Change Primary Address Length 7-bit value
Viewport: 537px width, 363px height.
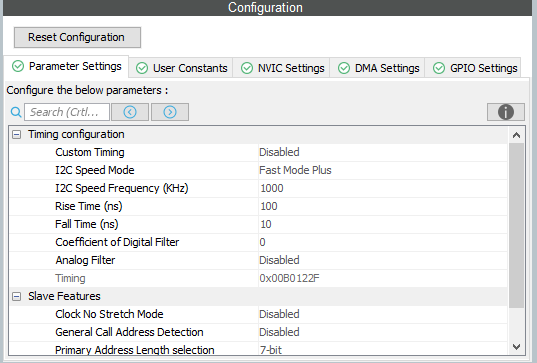tap(271, 350)
